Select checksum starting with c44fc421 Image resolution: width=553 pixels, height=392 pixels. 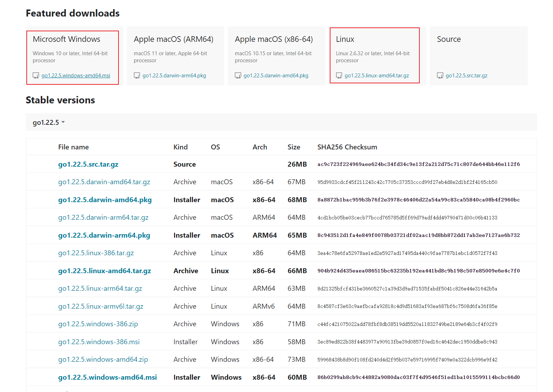click(407, 324)
